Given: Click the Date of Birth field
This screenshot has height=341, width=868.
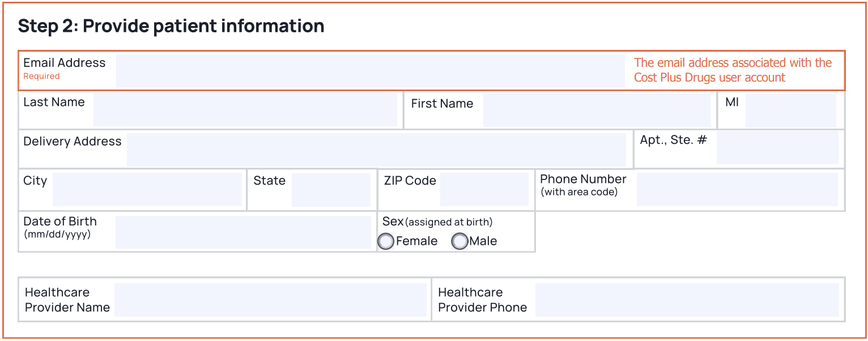Looking at the screenshot, I should click(244, 232).
